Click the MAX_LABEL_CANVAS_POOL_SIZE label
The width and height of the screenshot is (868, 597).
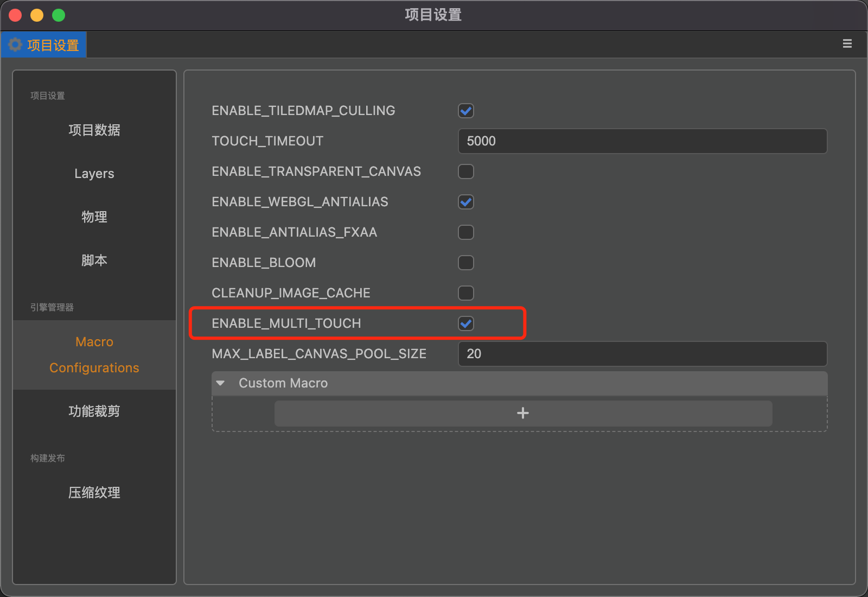coord(319,354)
